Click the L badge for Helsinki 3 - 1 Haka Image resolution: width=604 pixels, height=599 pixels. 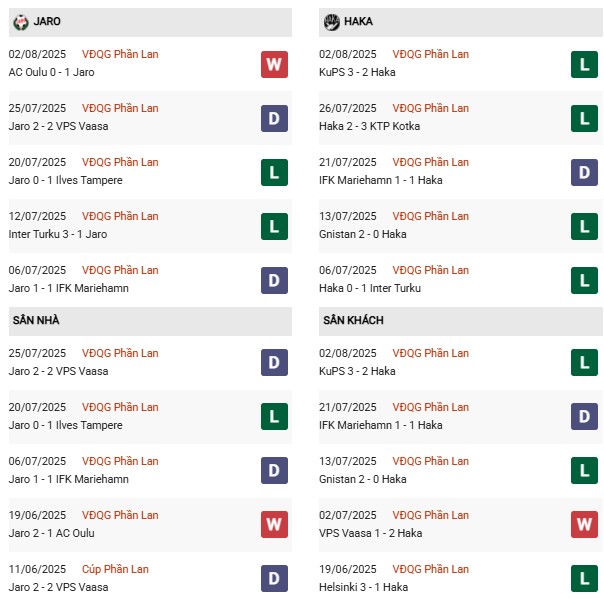coord(584,579)
